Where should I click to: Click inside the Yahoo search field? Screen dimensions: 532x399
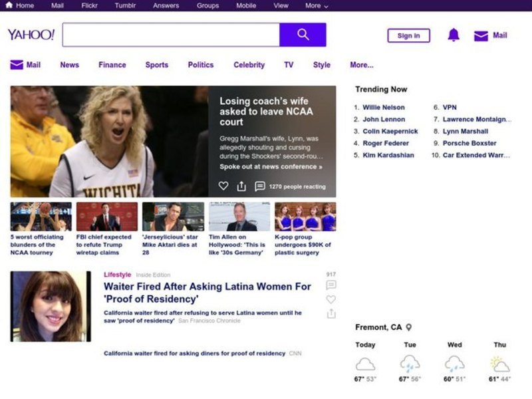click(171, 35)
